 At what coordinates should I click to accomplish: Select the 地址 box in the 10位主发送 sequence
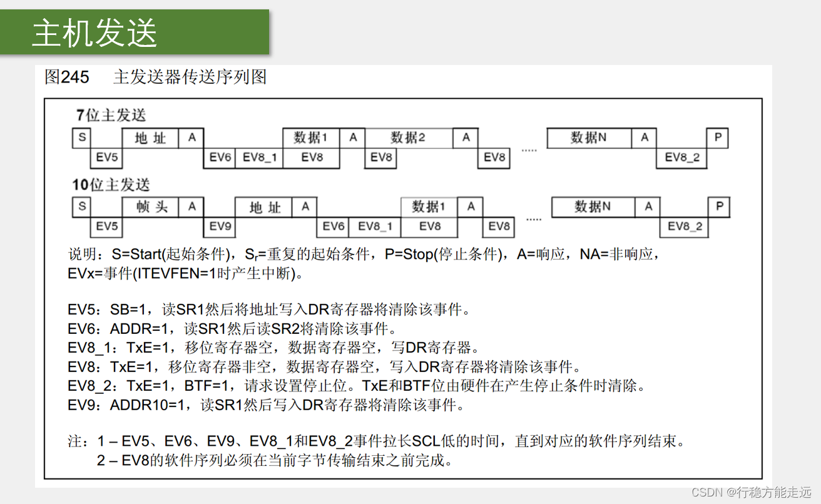(264, 207)
